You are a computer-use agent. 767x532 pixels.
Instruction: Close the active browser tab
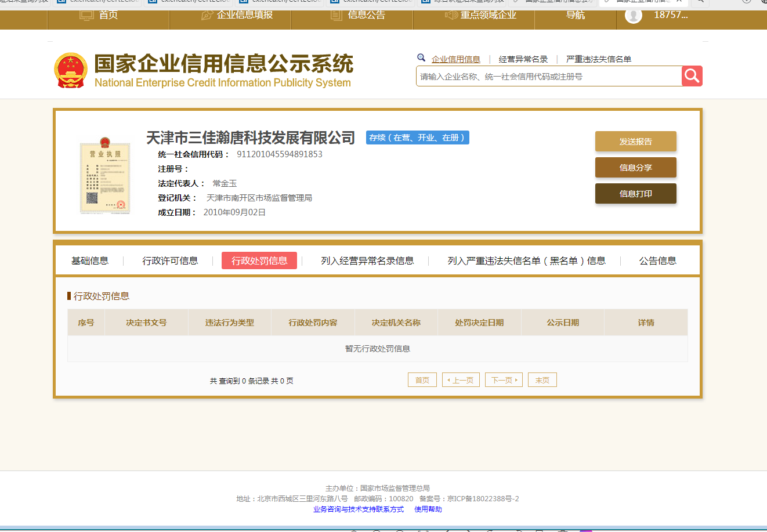click(x=679, y=2)
